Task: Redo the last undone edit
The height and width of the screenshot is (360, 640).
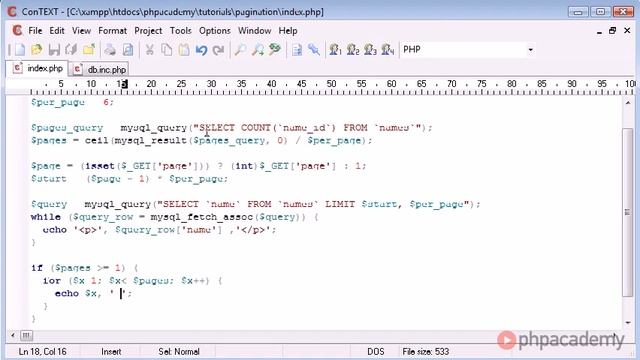Action: pyautogui.click(x=218, y=50)
